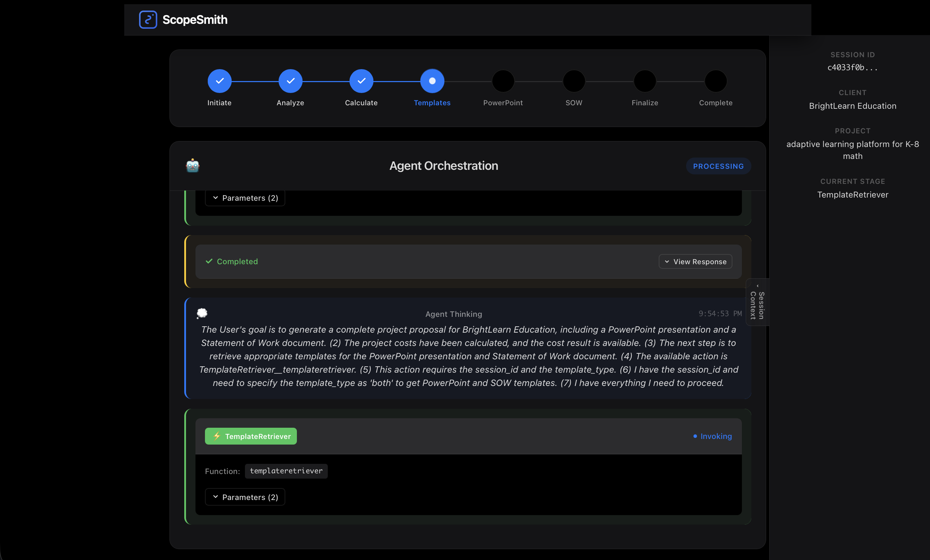Click the lightning bolt TemplateRetriever badge
The height and width of the screenshot is (560, 930).
tap(251, 436)
